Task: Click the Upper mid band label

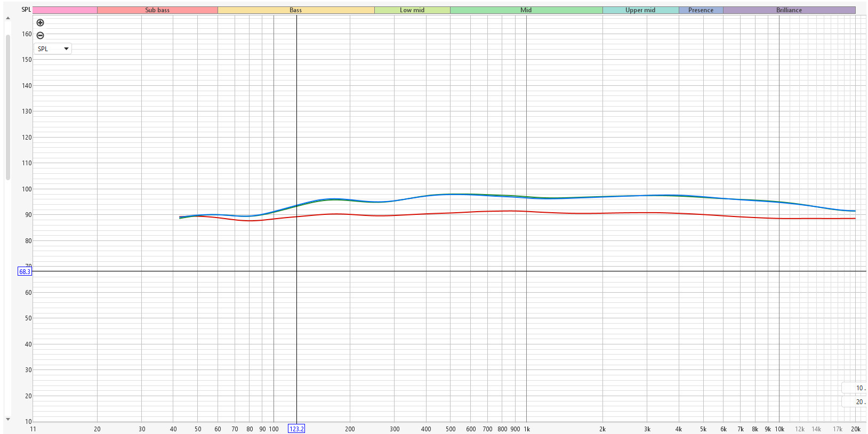Action: pyautogui.click(x=640, y=10)
